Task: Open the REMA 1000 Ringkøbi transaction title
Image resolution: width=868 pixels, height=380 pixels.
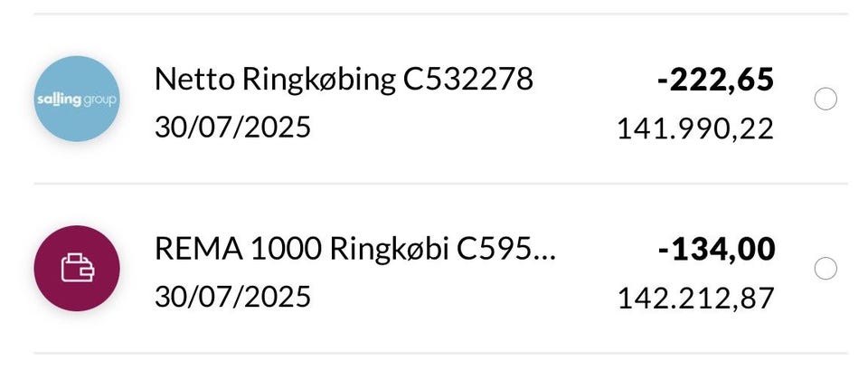Action: pos(354,250)
